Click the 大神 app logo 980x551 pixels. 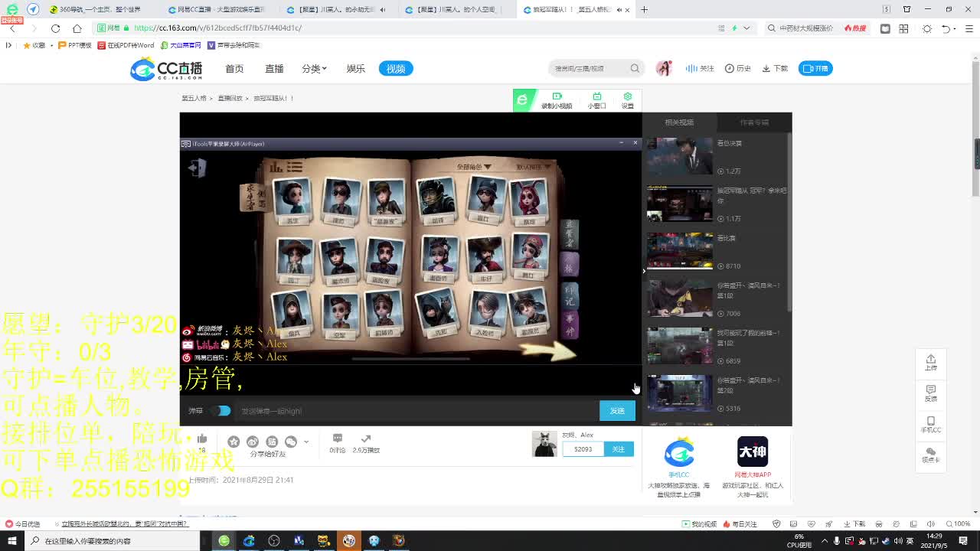point(753,452)
